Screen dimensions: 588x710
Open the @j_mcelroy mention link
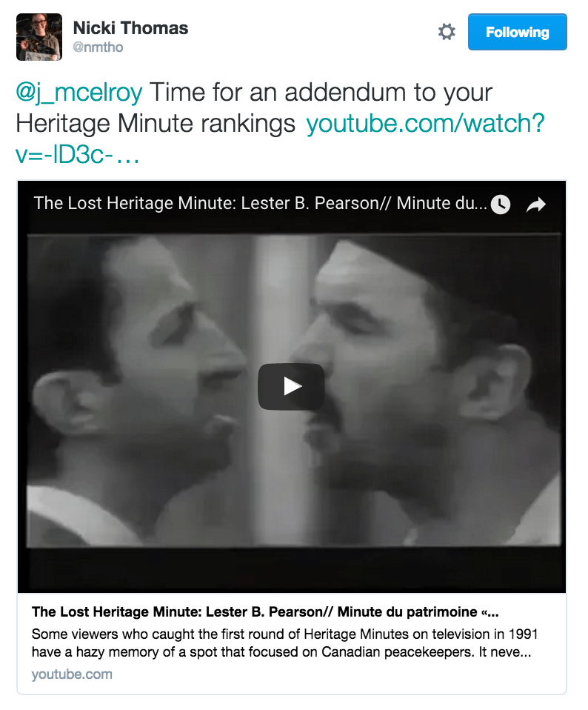[79, 93]
